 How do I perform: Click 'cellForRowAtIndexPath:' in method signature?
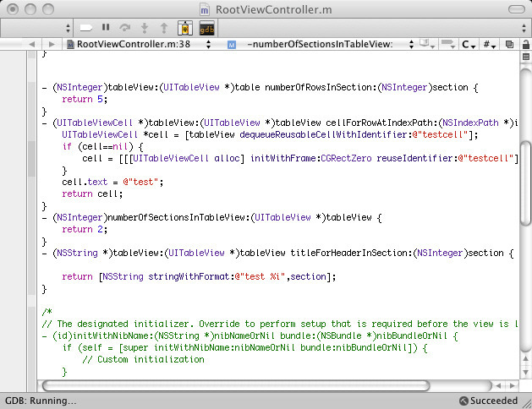point(381,123)
